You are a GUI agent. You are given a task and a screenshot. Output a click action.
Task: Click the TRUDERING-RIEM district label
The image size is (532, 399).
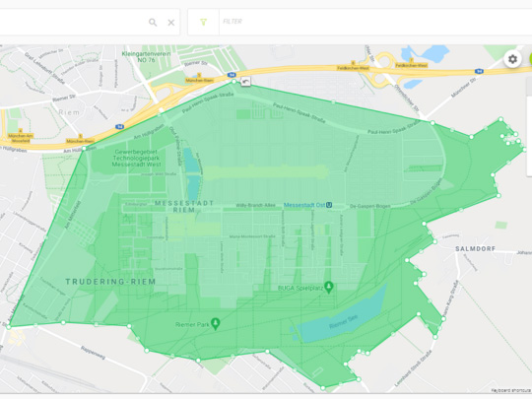tap(110, 282)
